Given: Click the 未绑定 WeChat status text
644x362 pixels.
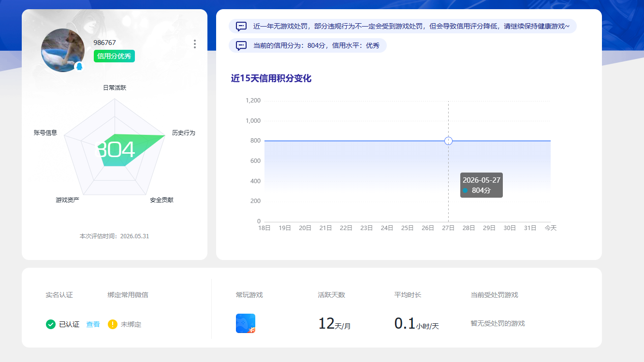Looking at the screenshot, I should (x=131, y=324).
